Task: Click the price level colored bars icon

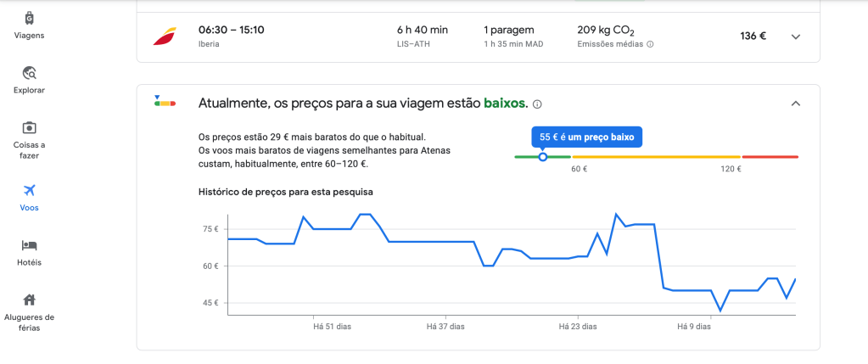Action: (164, 102)
